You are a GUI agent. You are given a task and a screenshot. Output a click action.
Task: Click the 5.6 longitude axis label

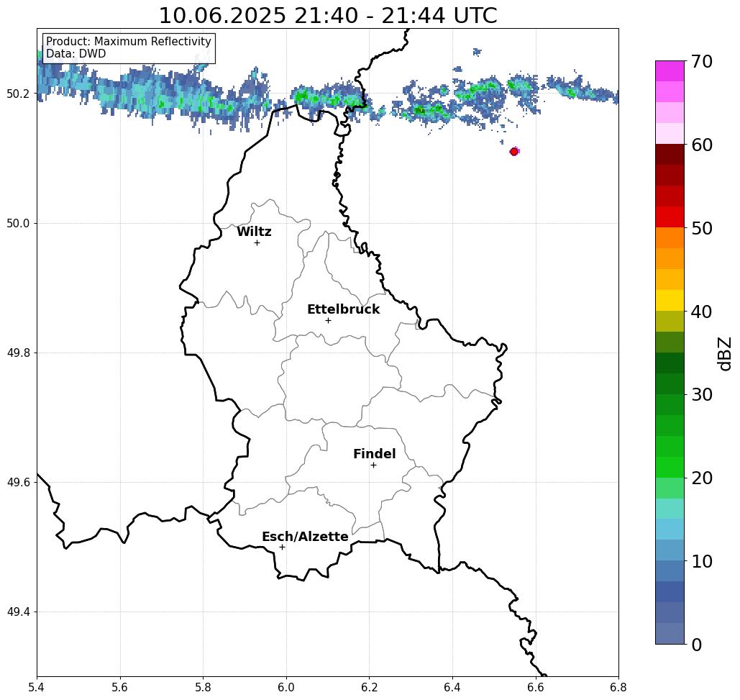pos(120,687)
